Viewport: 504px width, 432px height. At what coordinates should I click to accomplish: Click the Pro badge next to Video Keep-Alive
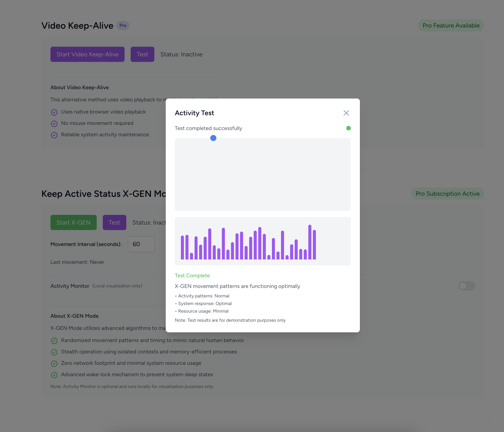pos(123,26)
